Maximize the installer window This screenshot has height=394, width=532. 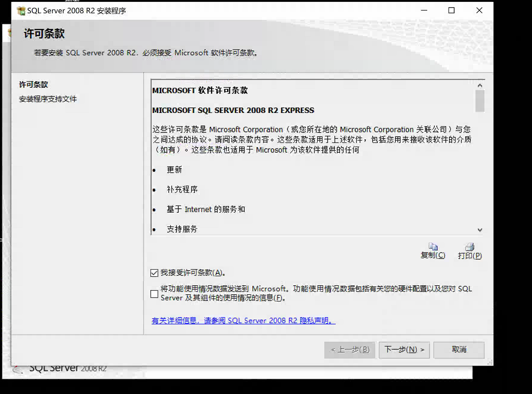pyautogui.click(x=451, y=10)
